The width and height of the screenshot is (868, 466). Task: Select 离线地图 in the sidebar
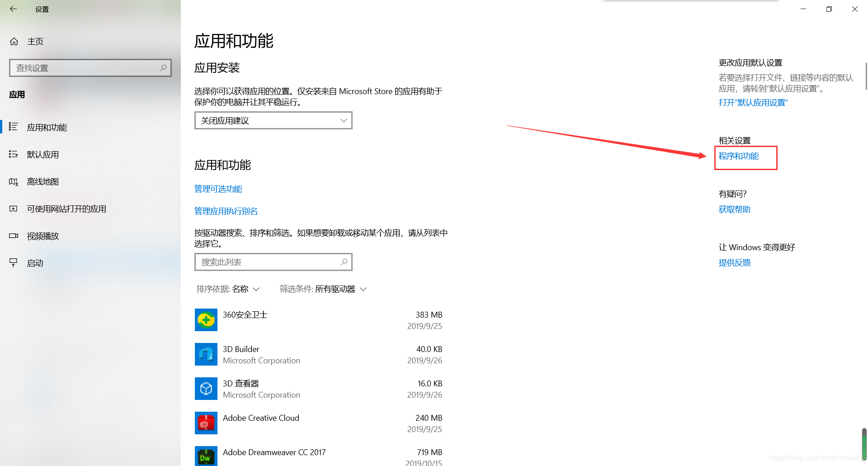[42, 181]
